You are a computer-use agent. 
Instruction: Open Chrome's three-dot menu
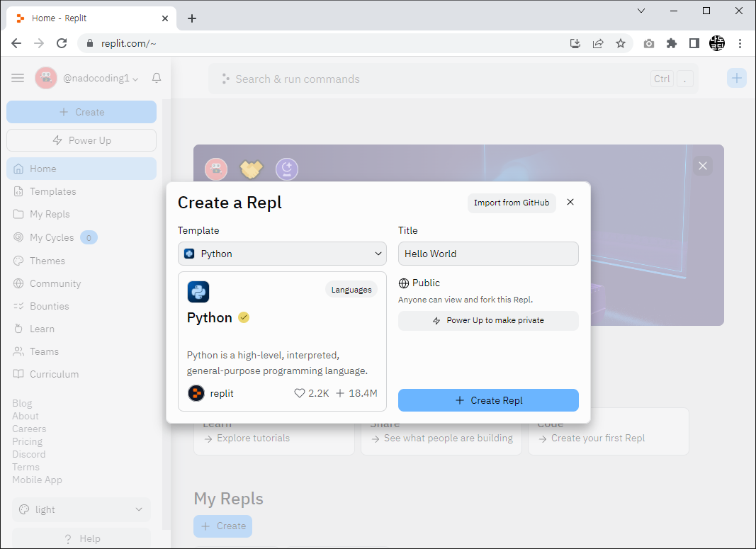tap(740, 43)
